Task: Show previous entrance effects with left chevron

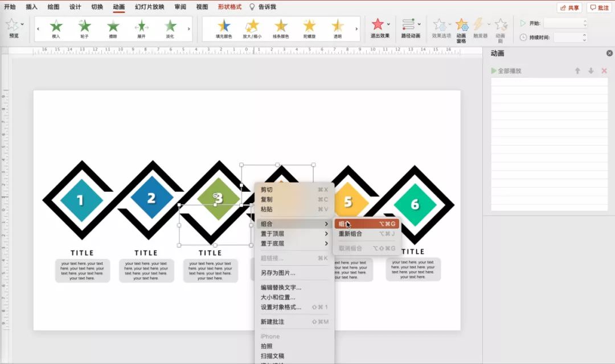Action: 38,28
